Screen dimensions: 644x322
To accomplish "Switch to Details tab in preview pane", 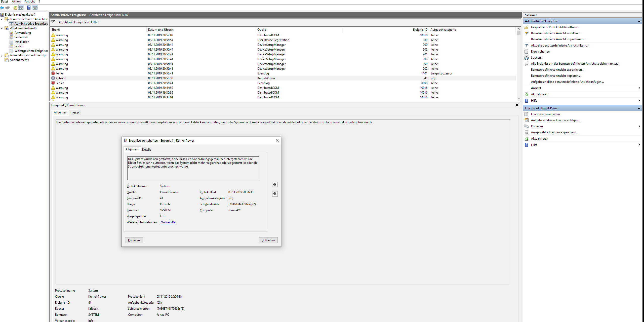I will tap(75, 113).
